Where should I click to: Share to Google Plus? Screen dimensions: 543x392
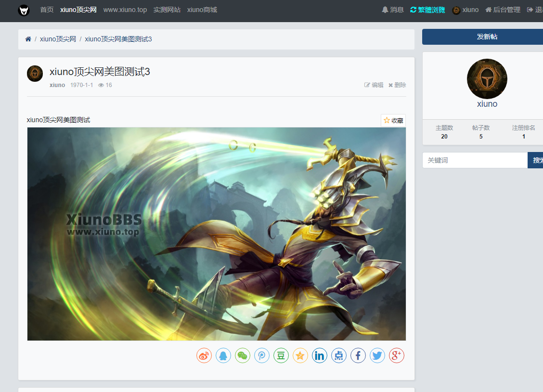click(x=397, y=355)
